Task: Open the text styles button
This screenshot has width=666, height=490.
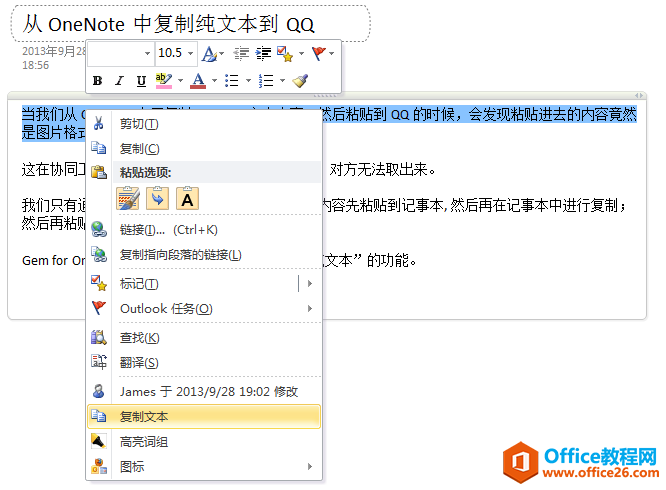Action: (212, 54)
